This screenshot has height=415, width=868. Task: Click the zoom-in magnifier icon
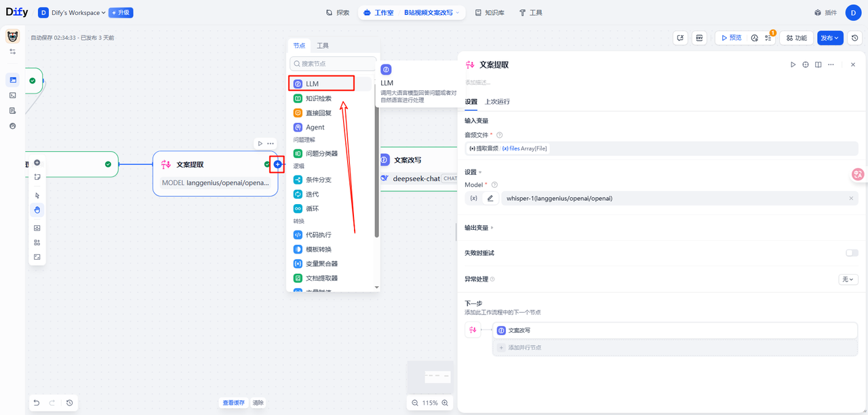446,403
